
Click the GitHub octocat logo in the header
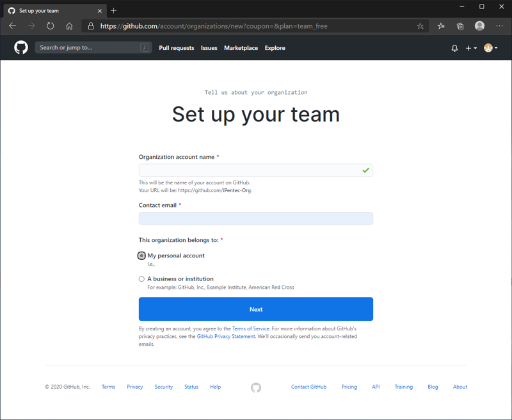(20, 47)
